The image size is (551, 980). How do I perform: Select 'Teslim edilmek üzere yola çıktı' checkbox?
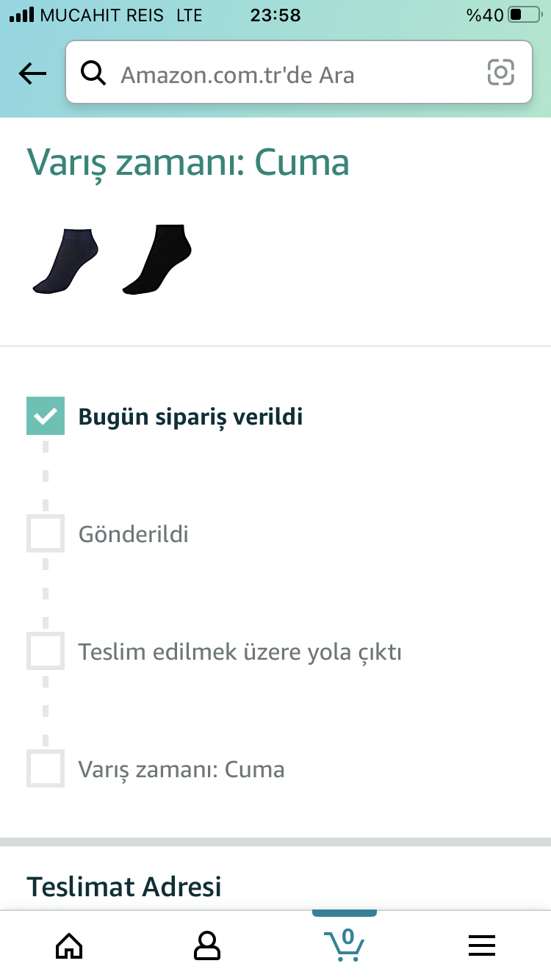(46, 651)
